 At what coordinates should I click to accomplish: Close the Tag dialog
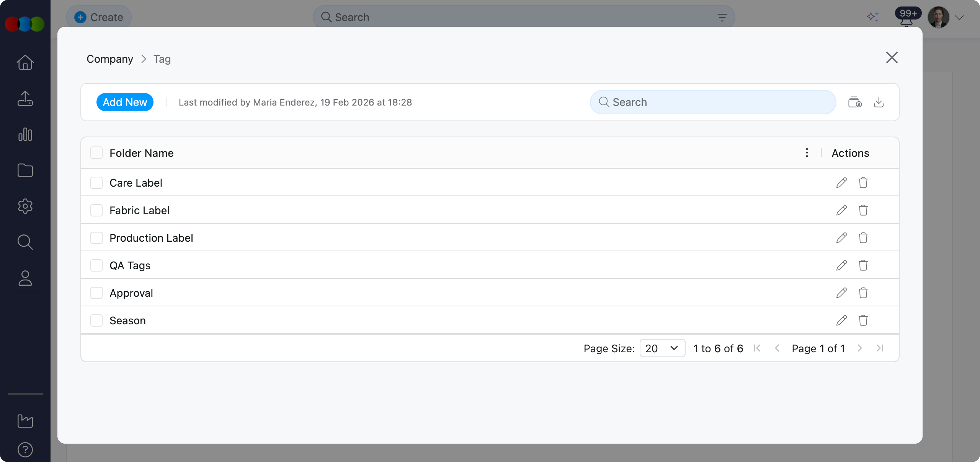pyautogui.click(x=892, y=58)
